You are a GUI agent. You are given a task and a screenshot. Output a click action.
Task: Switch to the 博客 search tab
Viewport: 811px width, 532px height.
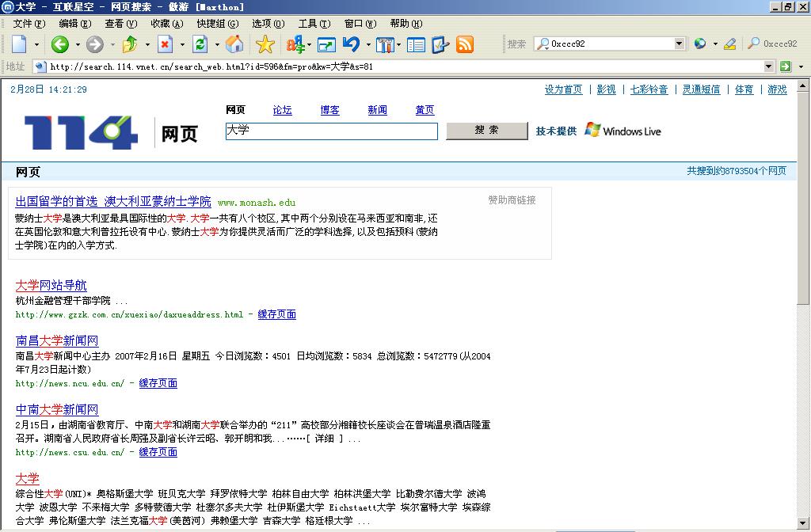pyautogui.click(x=329, y=110)
